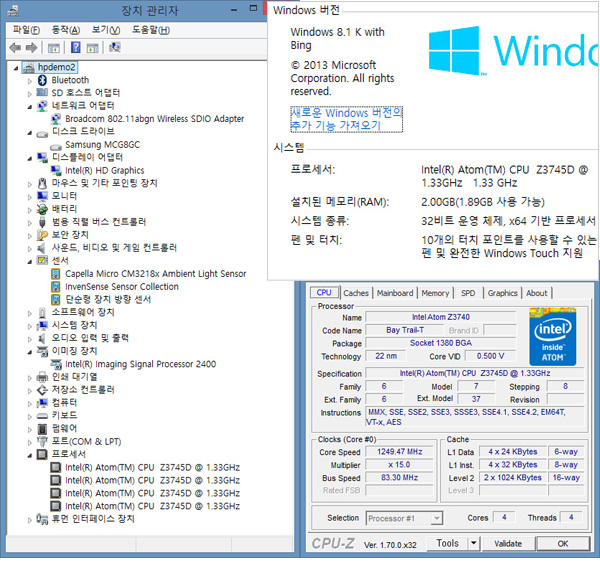This screenshot has height=562, width=600.
Task: Click the Package value Socket 1380 BGA
Action: (441, 343)
